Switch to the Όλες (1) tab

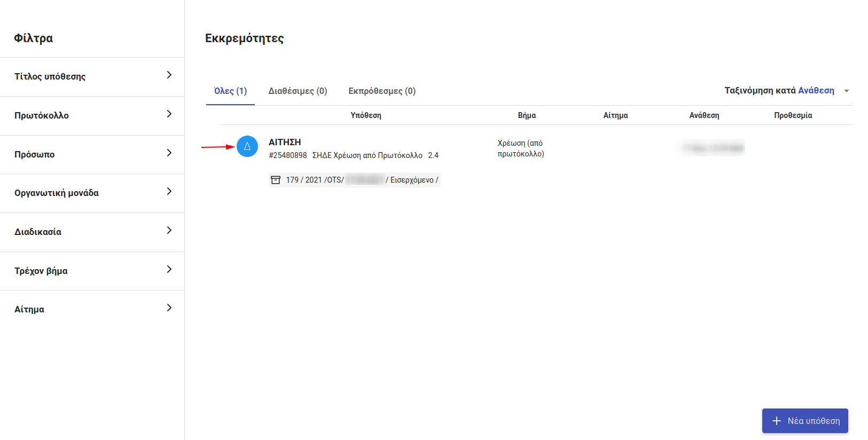click(x=230, y=91)
